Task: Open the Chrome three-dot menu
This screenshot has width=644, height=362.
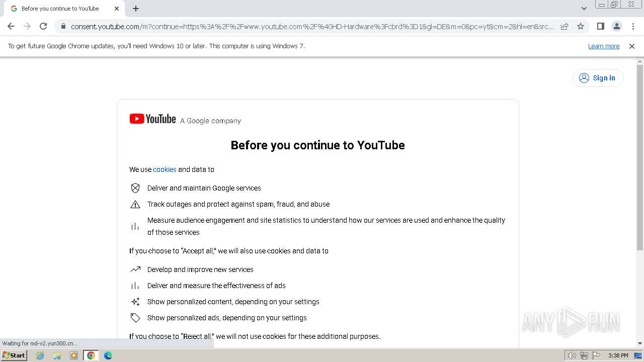Action: [x=633, y=26]
